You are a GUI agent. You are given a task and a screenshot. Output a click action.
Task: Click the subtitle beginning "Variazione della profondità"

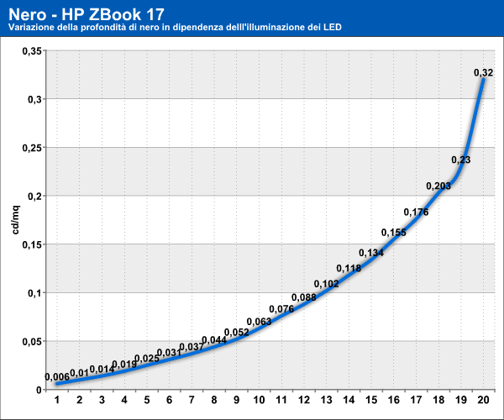pos(175,27)
